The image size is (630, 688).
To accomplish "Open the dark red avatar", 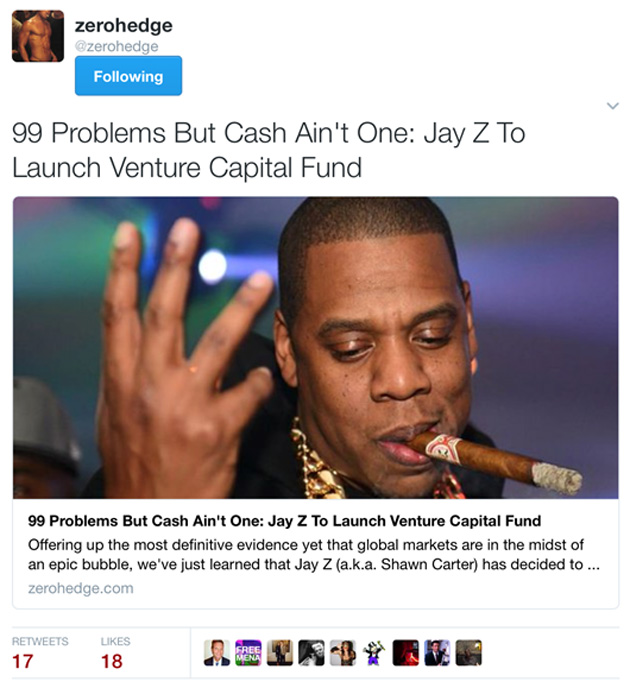I will [405, 653].
